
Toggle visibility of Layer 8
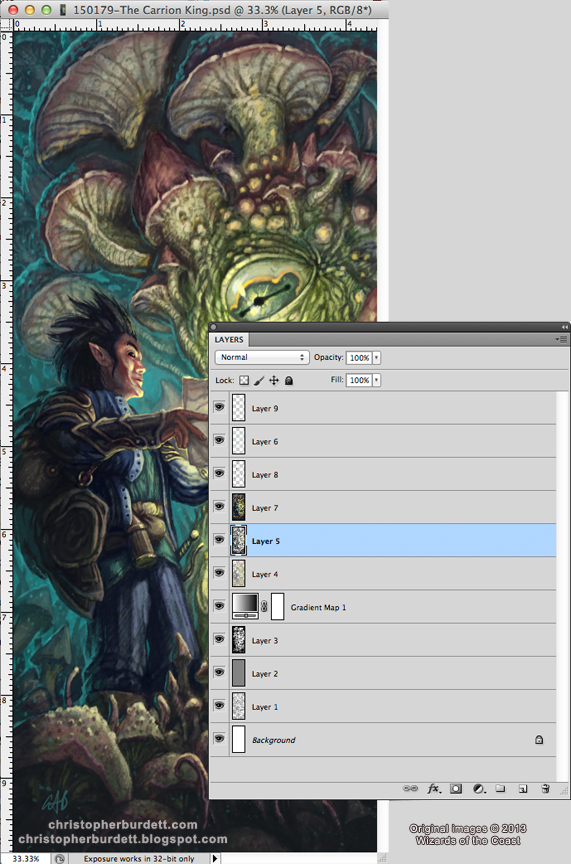tap(219, 473)
